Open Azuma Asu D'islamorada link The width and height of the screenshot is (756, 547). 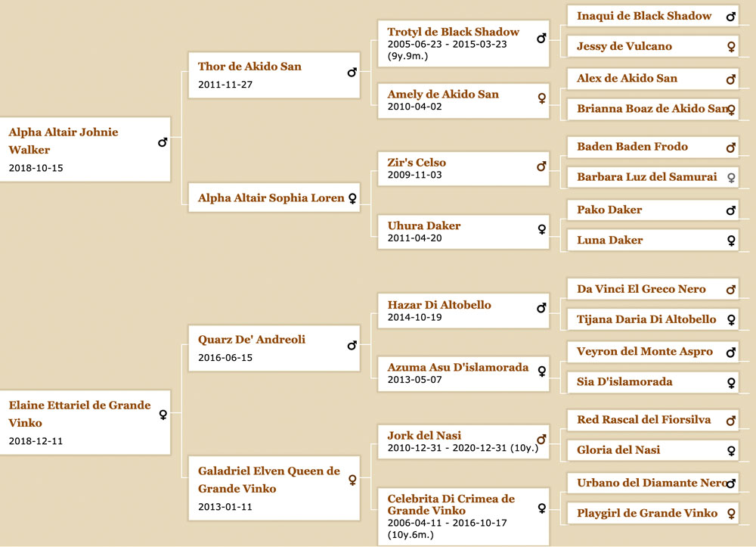click(457, 368)
